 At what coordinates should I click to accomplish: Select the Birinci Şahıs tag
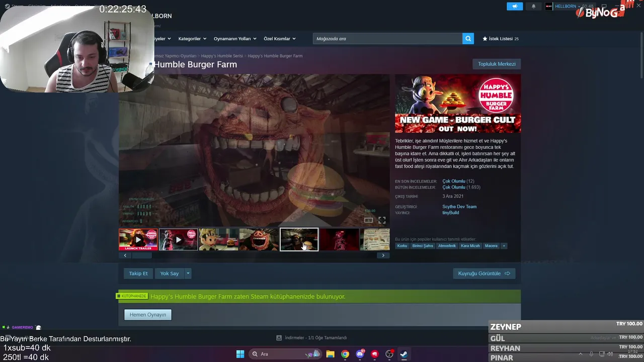(x=423, y=246)
